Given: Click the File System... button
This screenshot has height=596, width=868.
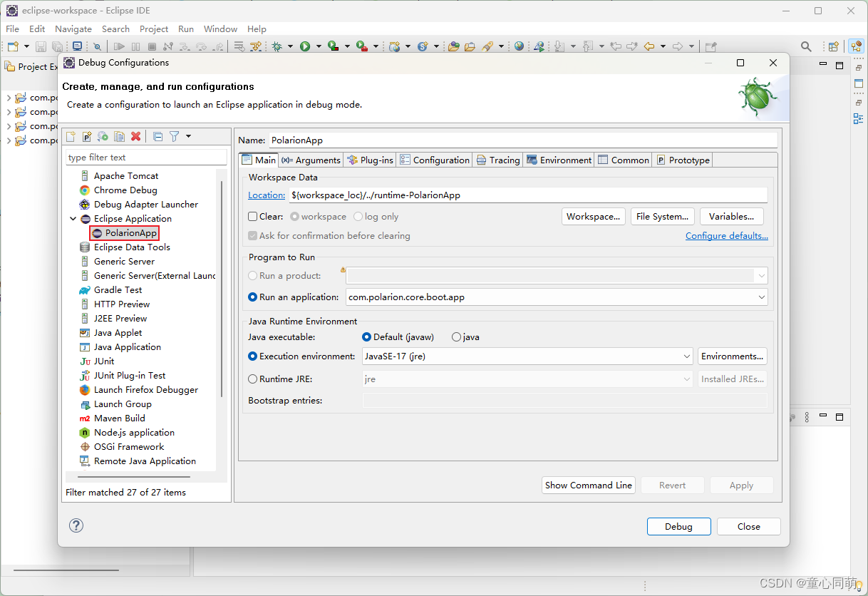Looking at the screenshot, I should click(662, 216).
